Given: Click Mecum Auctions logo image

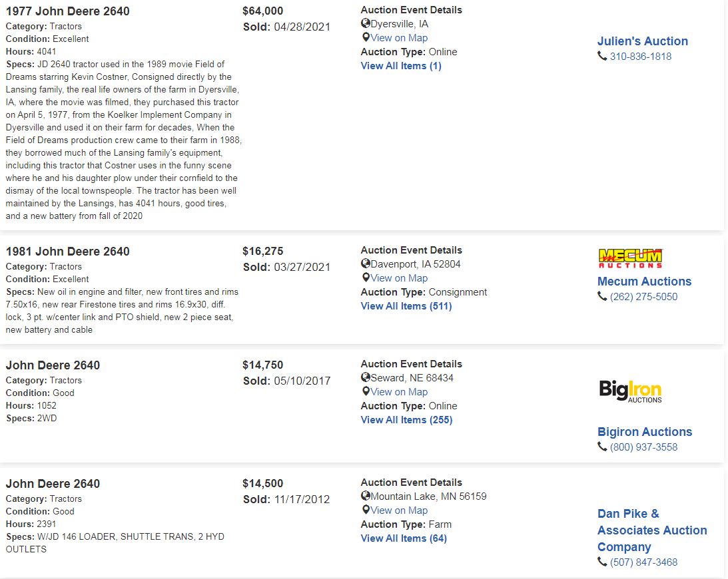Looking at the screenshot, I should (x=631, y=258).
